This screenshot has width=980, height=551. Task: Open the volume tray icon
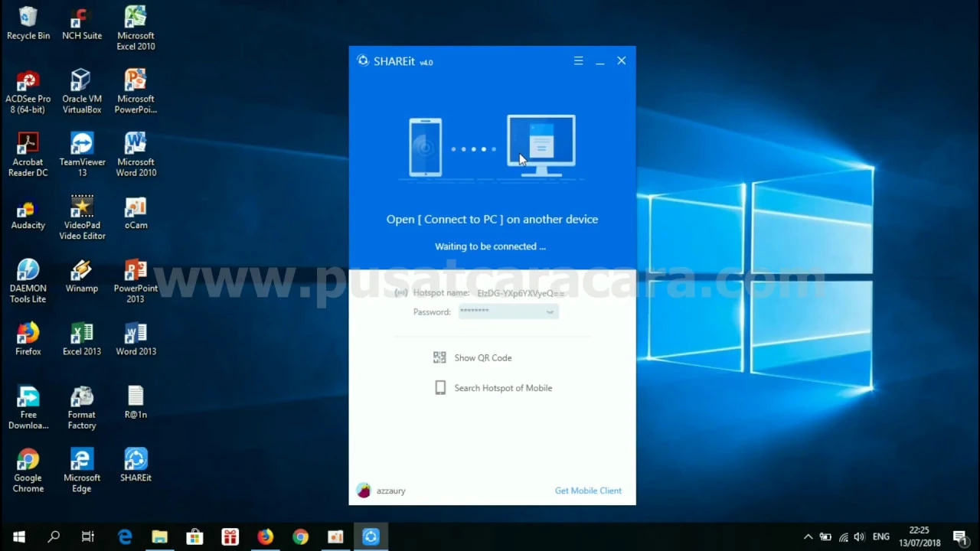click(x=860, y=537)
